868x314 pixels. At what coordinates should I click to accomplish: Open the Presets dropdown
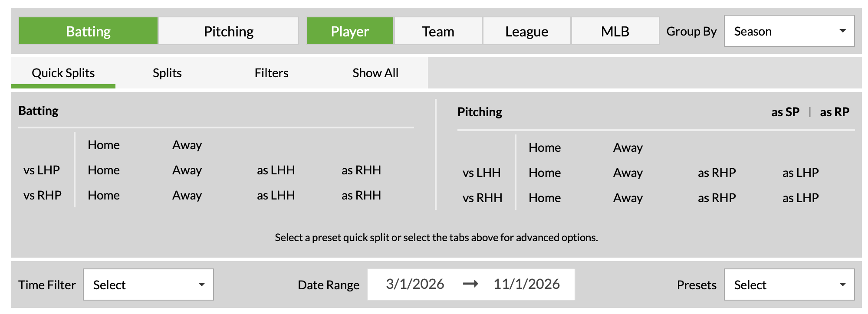pyautogui.click(x=789, y=285)
